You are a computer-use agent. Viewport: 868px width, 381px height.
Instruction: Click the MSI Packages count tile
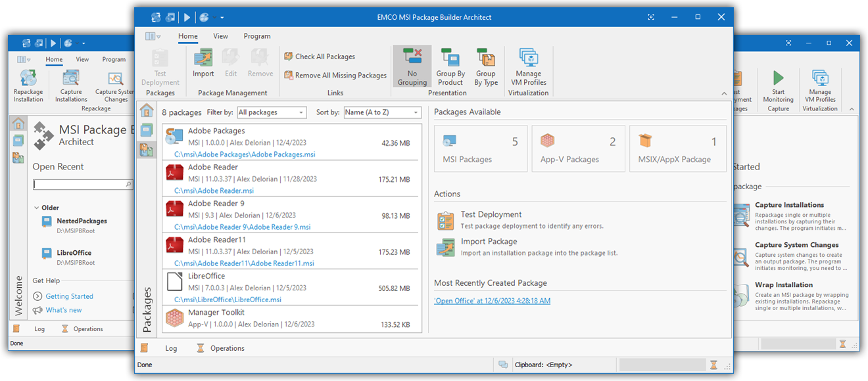pos(480,148)
